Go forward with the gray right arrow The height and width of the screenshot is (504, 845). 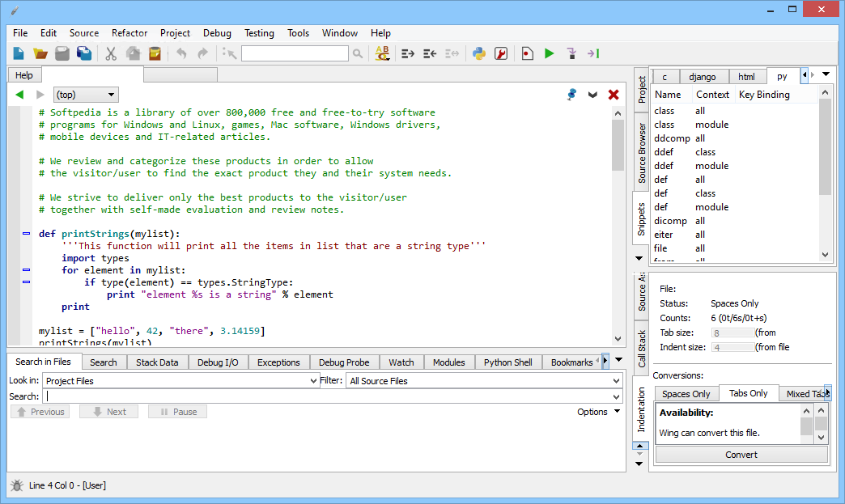[40, 95]
